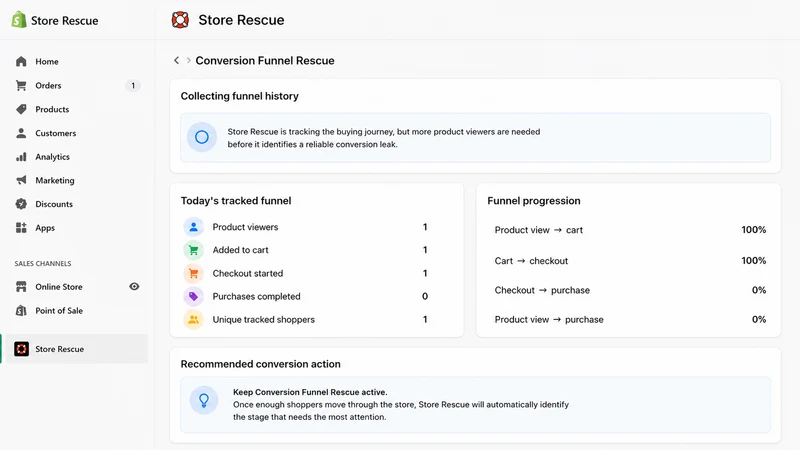Click the blue Product viewers person icon

click(x=193, y=227)
